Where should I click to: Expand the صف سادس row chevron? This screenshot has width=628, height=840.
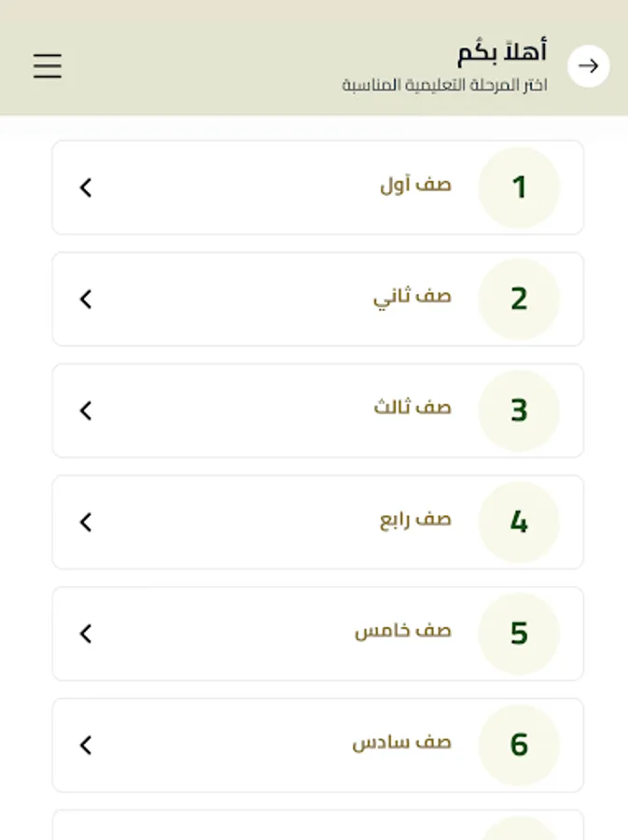pyautogui.click(x=85, y=745)
